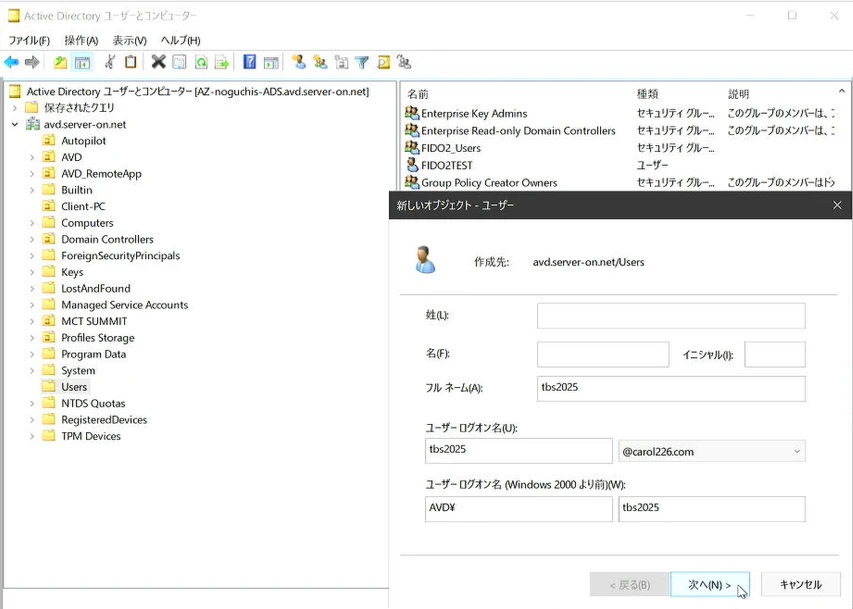The image size is (853, 609).
Task: Open Help question mark icon
Action: coord(249,62)
